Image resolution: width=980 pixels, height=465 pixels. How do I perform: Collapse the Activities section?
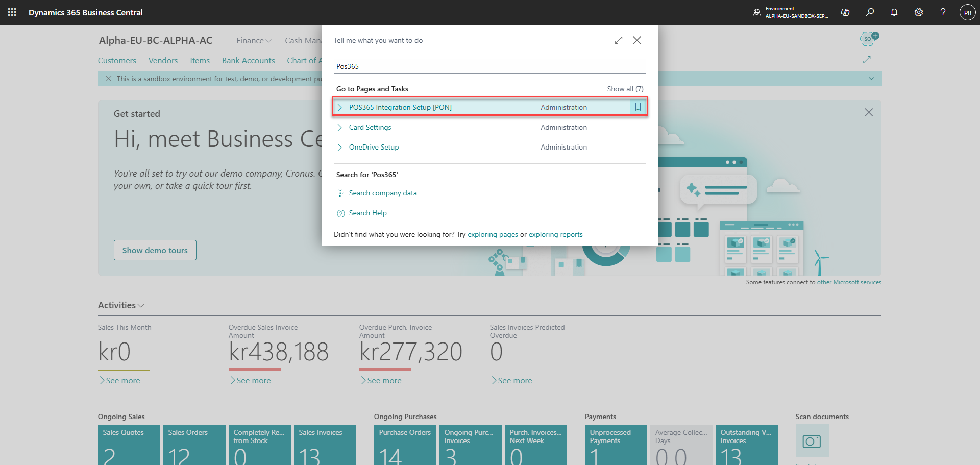point(121,305)
